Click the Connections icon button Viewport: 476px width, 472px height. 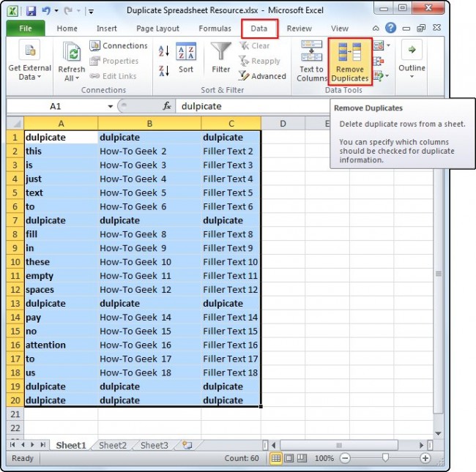pos(94,46)
